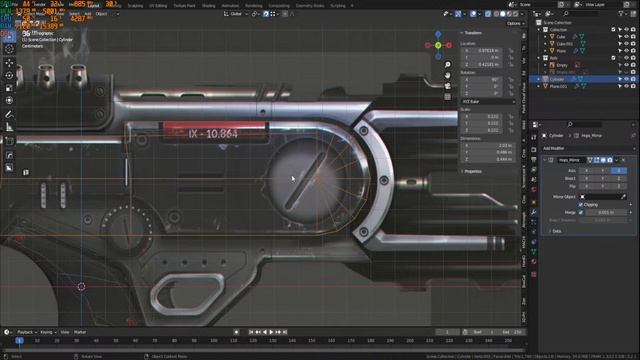Hide the Cylinder object with eye icon
Screen dimensions: 640x360
626,79
